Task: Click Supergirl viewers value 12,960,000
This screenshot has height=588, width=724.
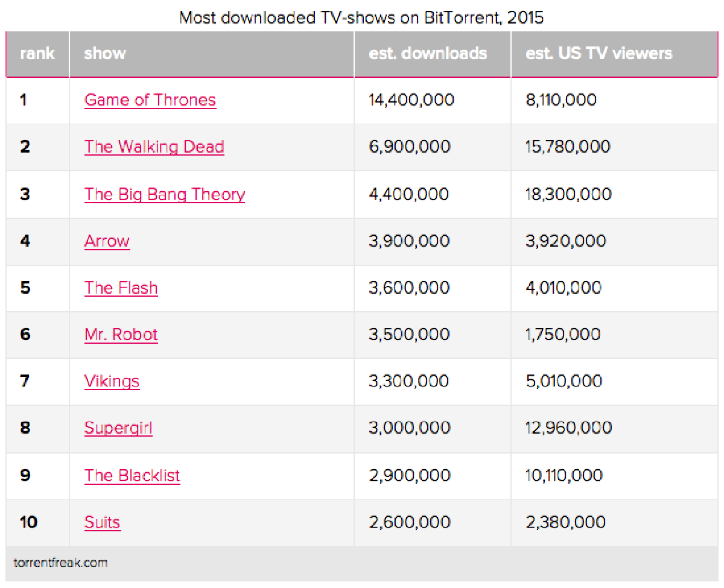Action: [569, 428]
